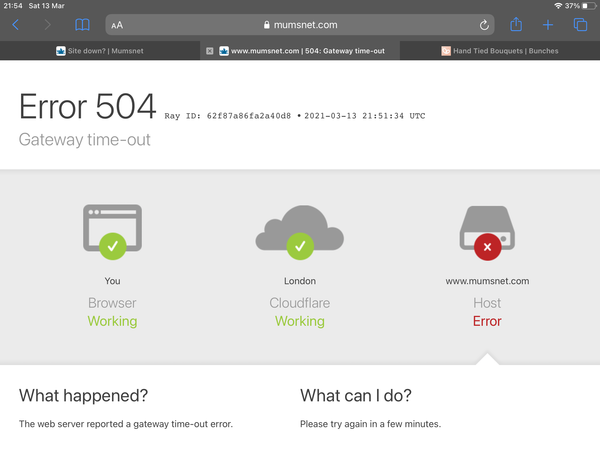This screenshot has width=600, height=450.
Task: Reload the page with the refresh icon
Action: 484,25
